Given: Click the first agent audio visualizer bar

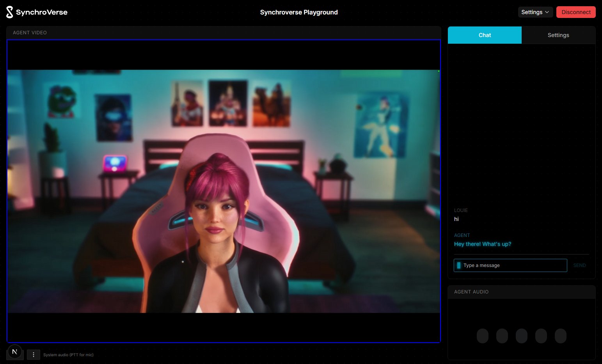Looking at the screenshot, I should [x=482, y=336].
